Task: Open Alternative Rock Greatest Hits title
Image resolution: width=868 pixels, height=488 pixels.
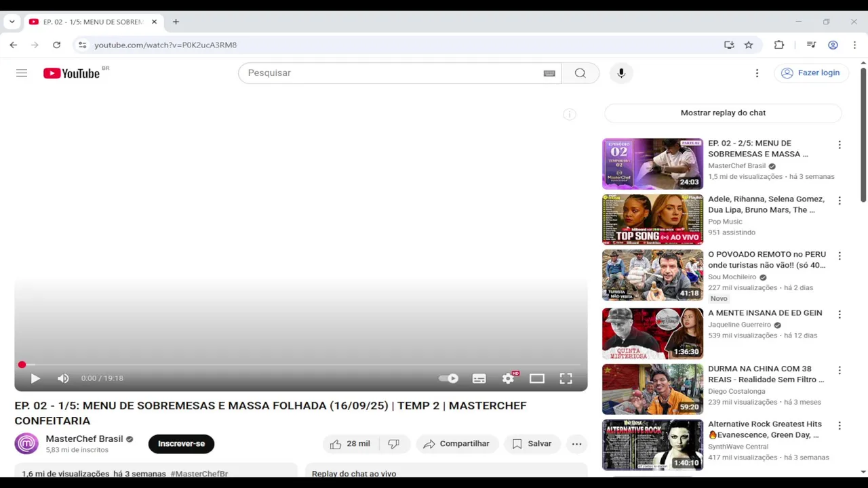Action: click(765, 430)
